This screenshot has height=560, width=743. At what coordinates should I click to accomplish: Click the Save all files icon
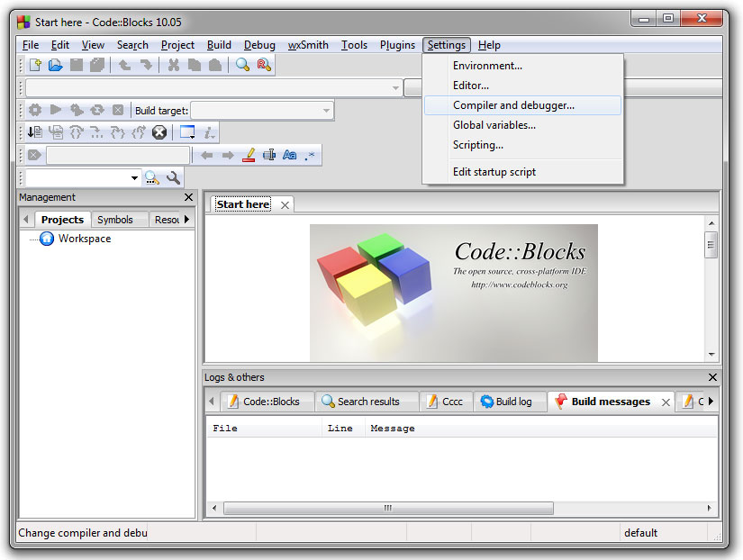[97, 65]
